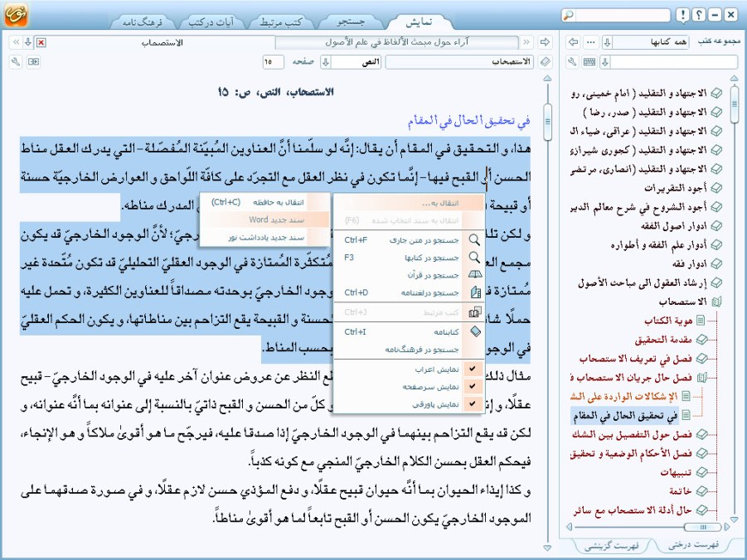Click the related books icon in the context menu
This screenshot has height=560, width=747.
[x=475, y=312]
